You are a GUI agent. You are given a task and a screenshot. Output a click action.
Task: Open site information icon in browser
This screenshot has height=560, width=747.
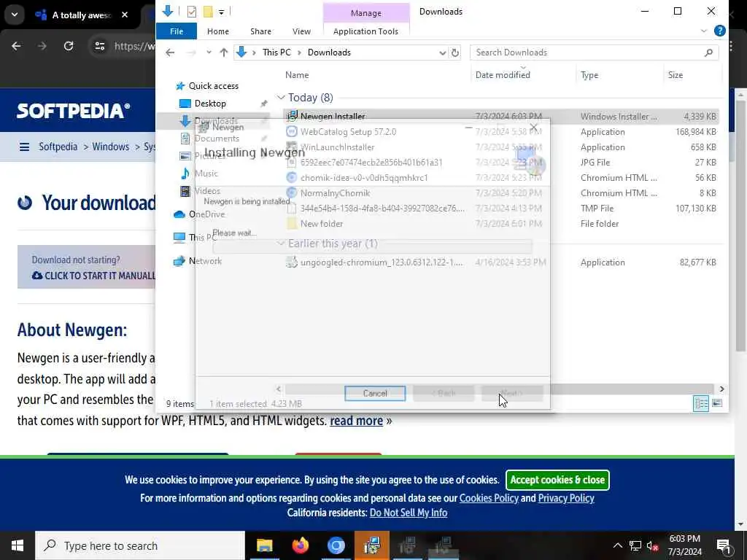99,46
